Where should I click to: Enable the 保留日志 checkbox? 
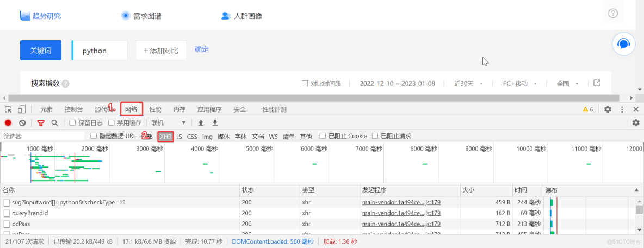(72, 123)
